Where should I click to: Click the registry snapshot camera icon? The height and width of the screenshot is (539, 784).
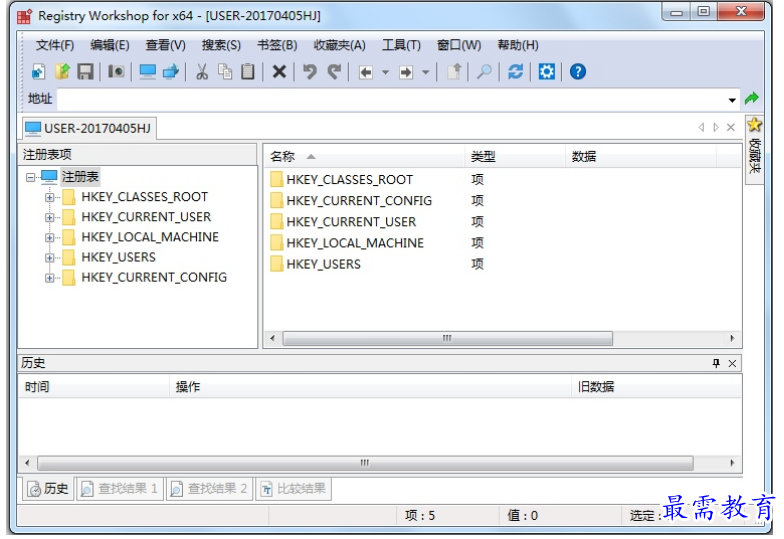pyautogui.click(x=116, y=72)
